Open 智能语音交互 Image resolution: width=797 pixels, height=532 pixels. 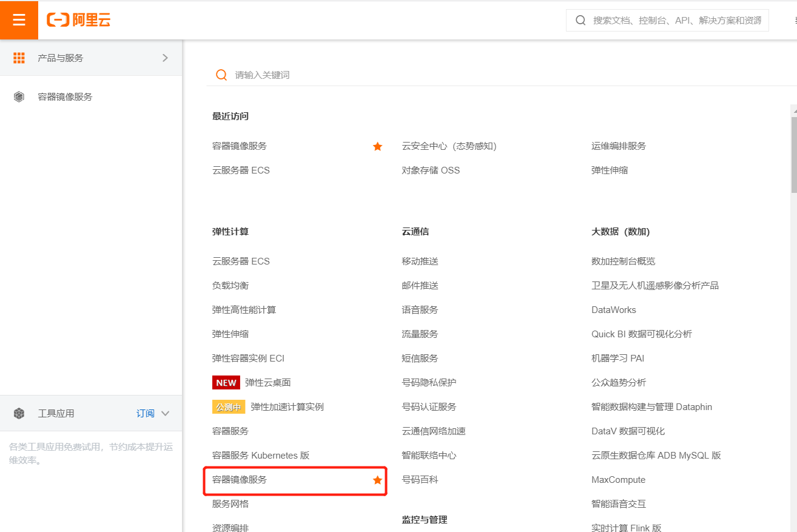pyautogui.click(x=619, y=504)
